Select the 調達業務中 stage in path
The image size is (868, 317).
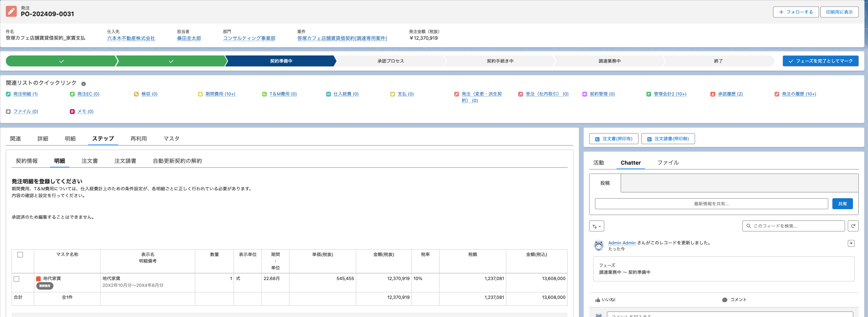(610, 61)
